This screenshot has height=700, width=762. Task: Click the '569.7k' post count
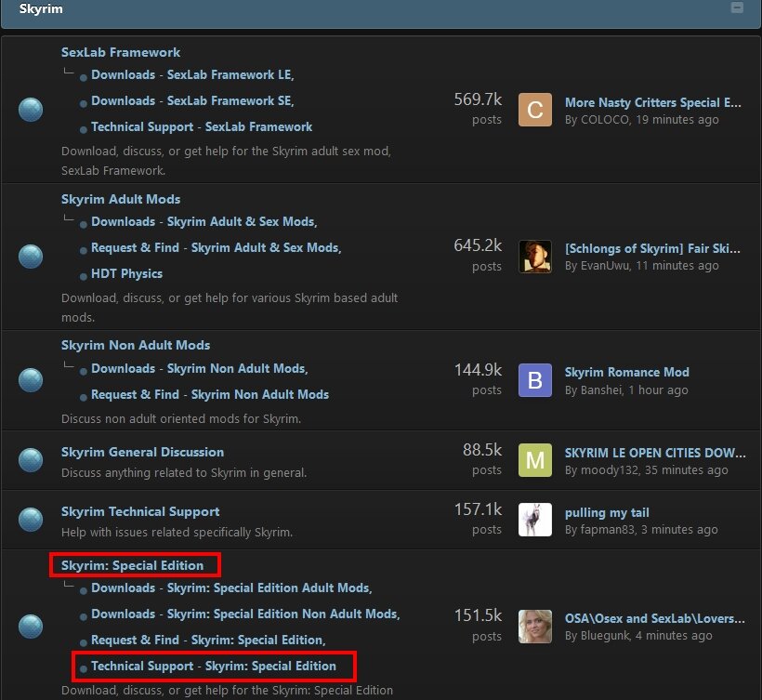click(478, 99)
